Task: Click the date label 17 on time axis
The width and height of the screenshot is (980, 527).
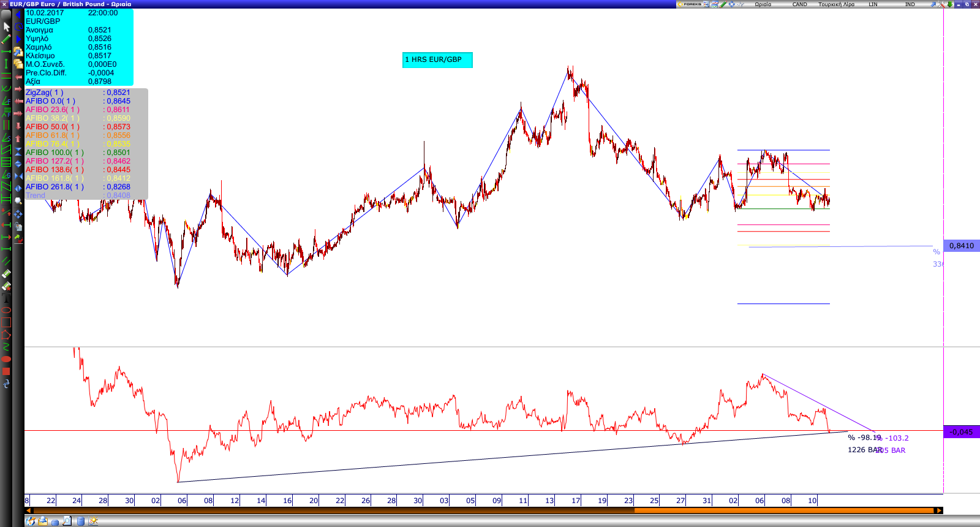Action: [x=576, y=501]
